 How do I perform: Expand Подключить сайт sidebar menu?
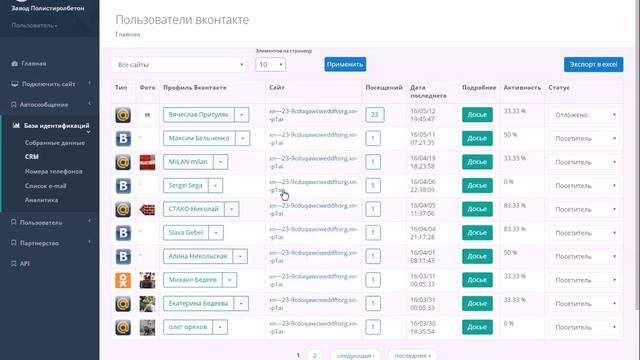click(49, 84)
